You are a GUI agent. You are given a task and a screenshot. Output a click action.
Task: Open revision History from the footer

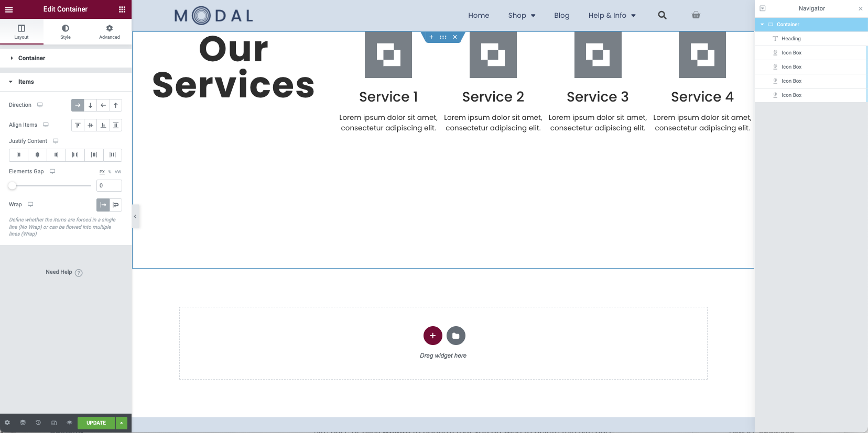[x=38, y=423]
